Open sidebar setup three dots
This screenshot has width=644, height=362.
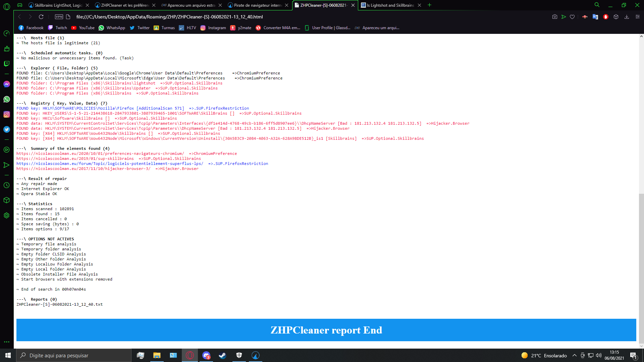pyautogui.click(x=7, y=342)
